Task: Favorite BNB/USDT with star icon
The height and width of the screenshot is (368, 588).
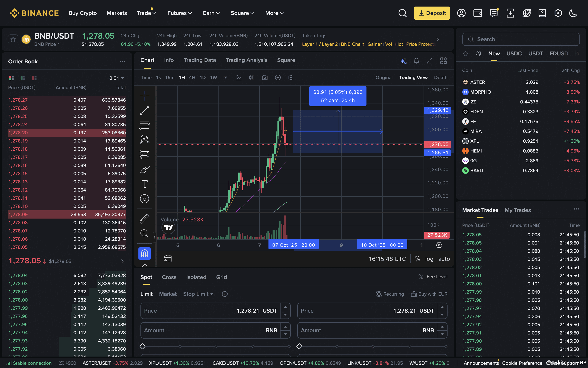Action: pos(13,39)
